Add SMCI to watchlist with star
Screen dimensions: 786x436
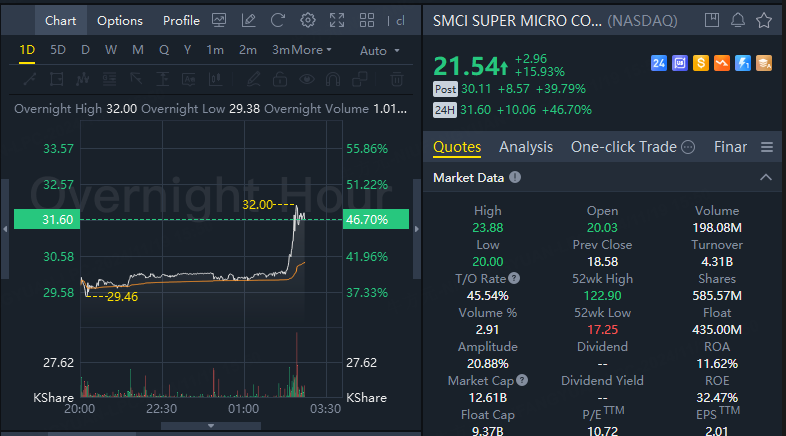pyautogui.click(x=764, y=20)
